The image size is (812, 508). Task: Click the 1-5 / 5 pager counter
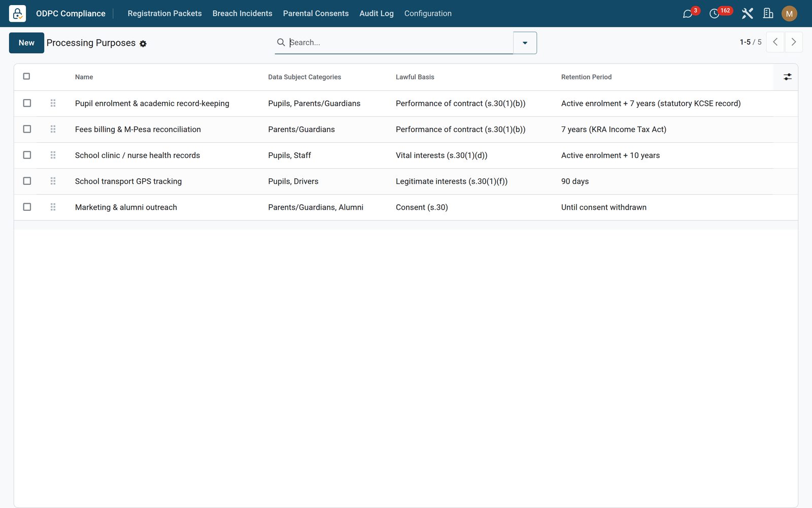pos(750,42)
